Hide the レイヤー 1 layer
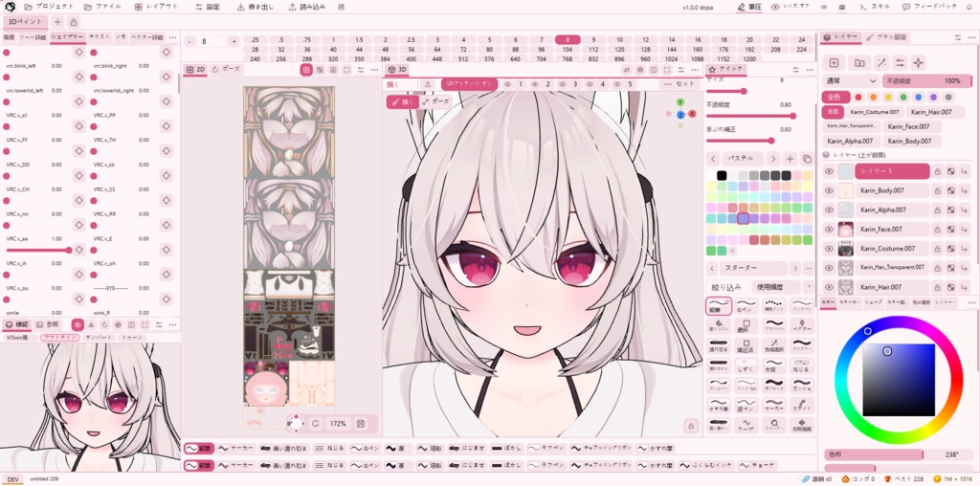980x486 pixels. tap(829, 171)
